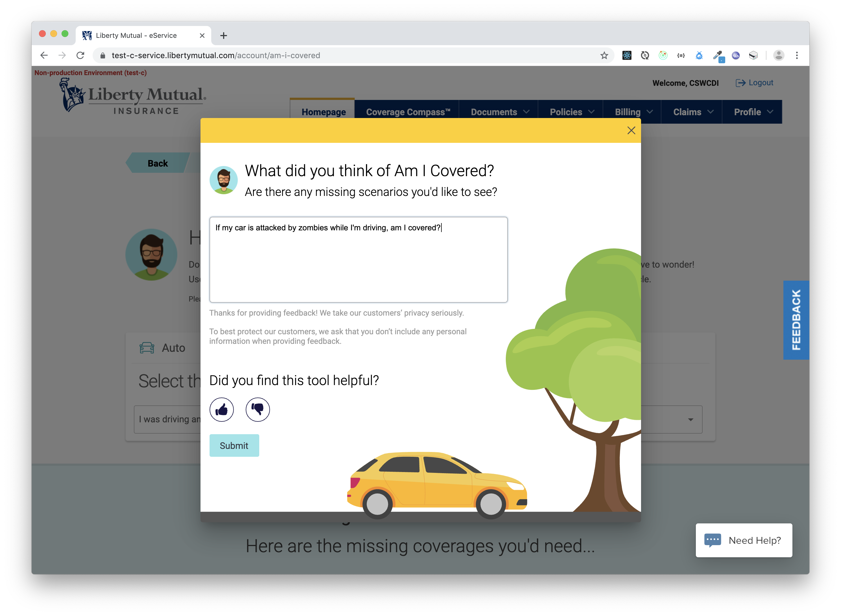Click the box package extension icon
The height and width of the screenshot is (616, 841).
point(753,56)
